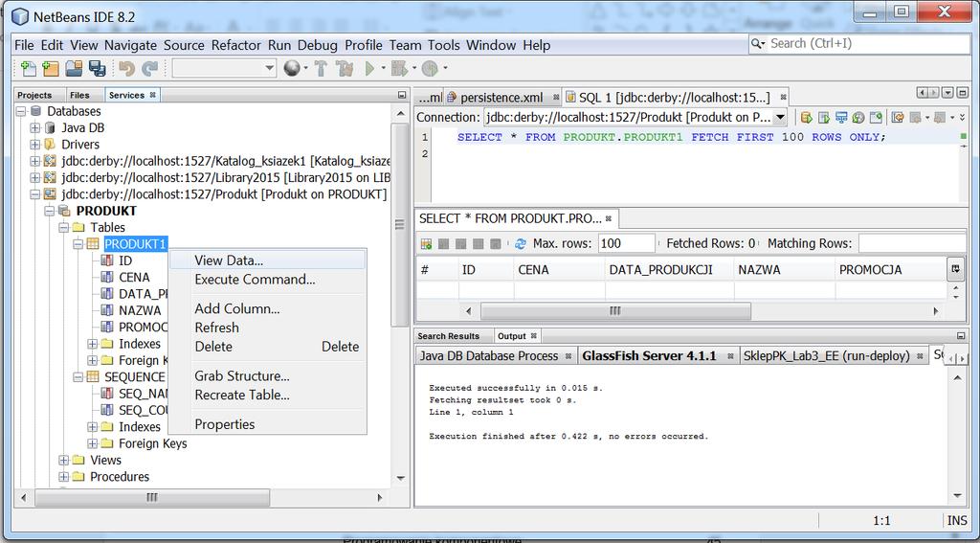Image resolution: width=980 pixels, height=543 pixels.
Task: Click the Services tree horizontal scrollbar
Action: [152, 498]
